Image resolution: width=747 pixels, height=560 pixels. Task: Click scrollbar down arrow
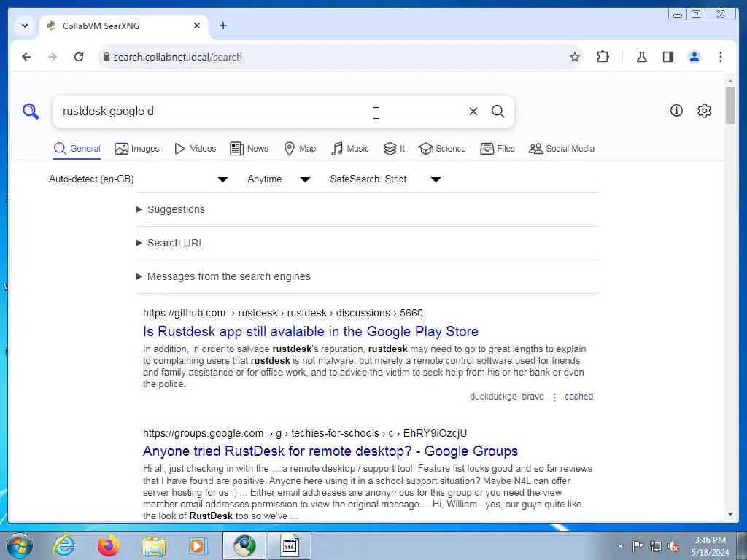(x=731, y=514)
